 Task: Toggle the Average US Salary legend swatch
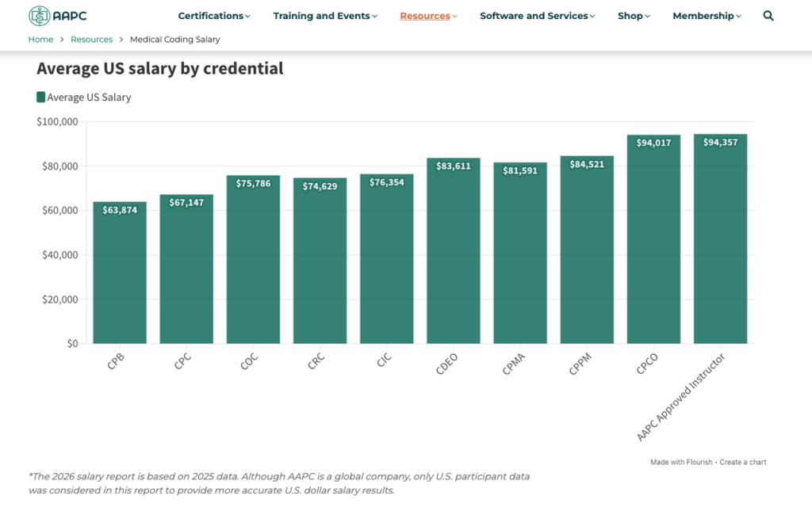click(x=40, y=97)
